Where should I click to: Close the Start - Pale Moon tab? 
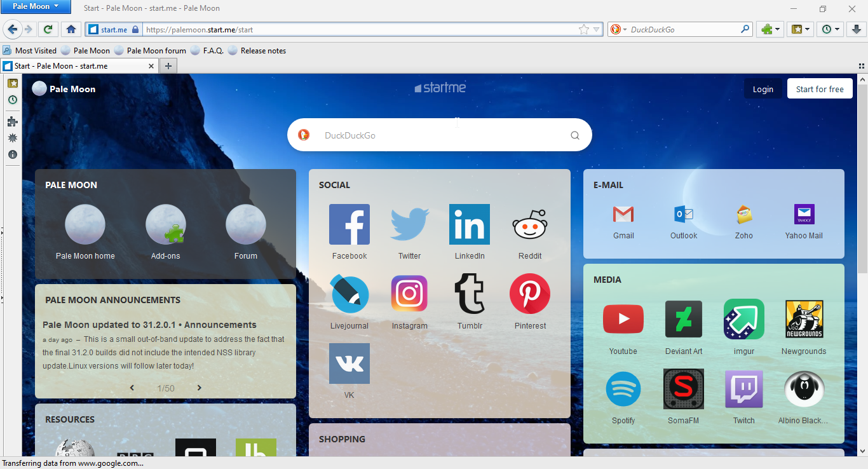pos(151,65)
